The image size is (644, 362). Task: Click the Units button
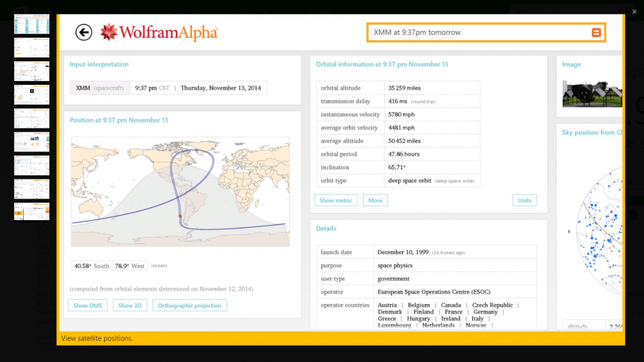[524, 200]
